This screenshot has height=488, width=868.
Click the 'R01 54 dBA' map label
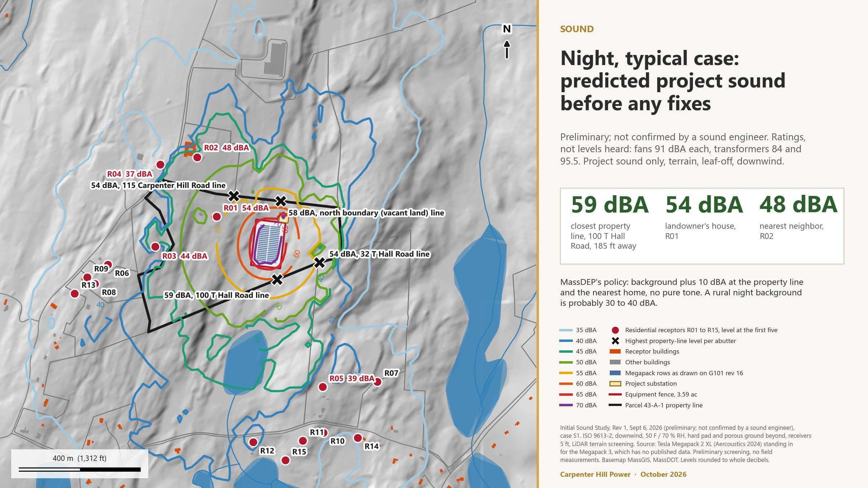pos(246,208)
